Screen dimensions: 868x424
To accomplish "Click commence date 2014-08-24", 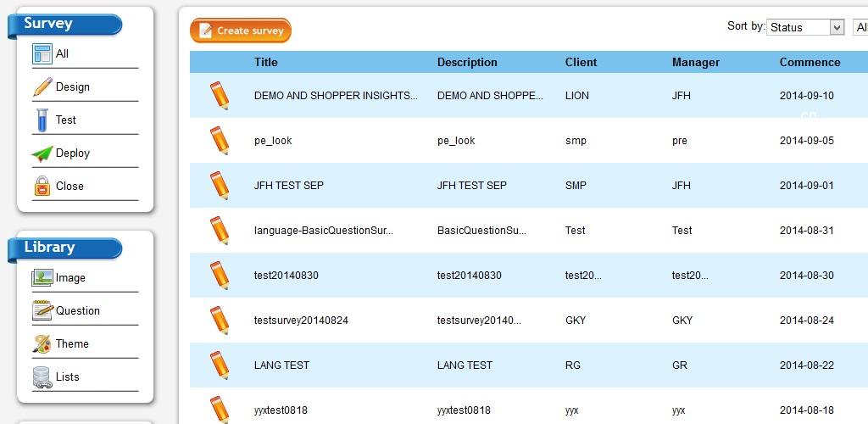I will 807,320.
